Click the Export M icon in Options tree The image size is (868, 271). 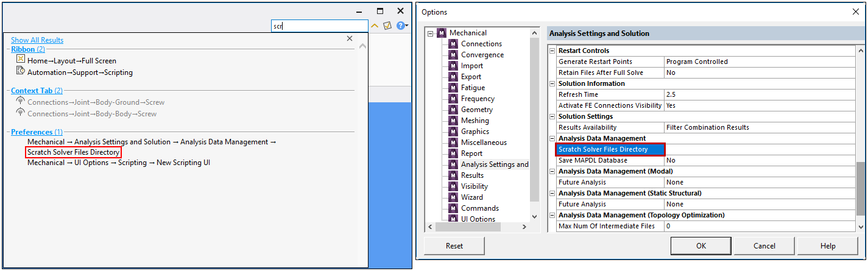pos(453,77)
